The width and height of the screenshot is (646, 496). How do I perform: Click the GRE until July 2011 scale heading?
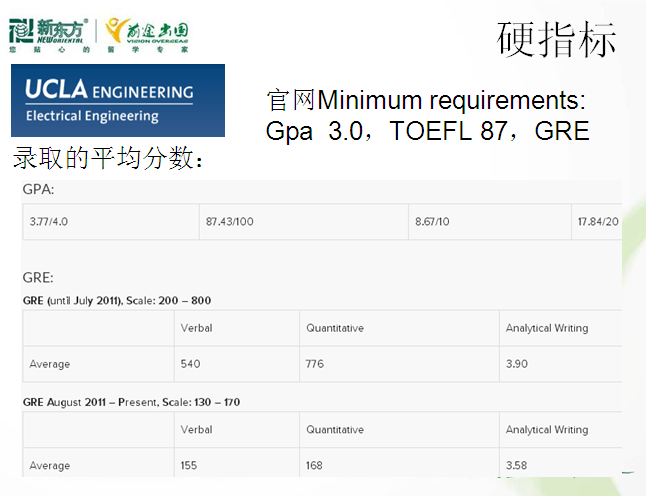click(x=117, y=301)
